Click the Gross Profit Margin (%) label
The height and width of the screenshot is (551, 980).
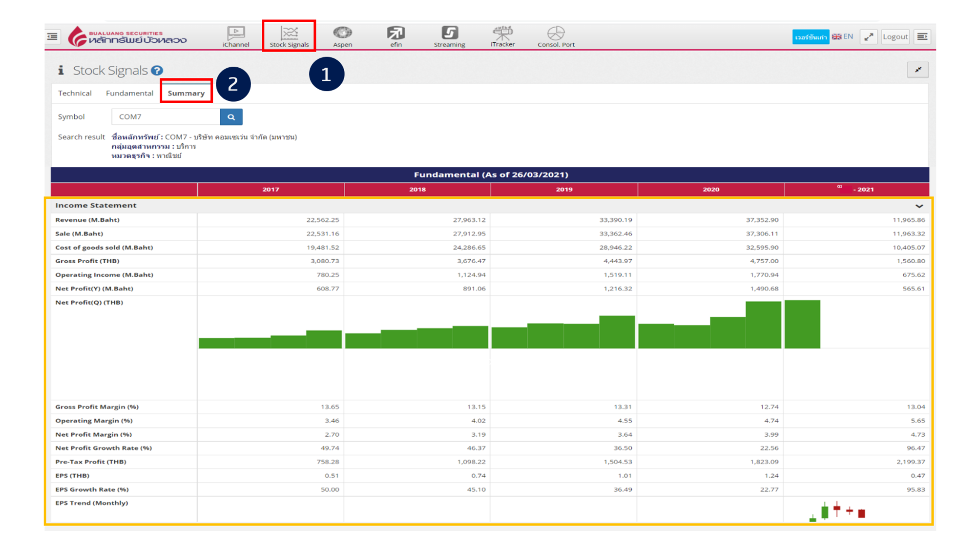97,407
